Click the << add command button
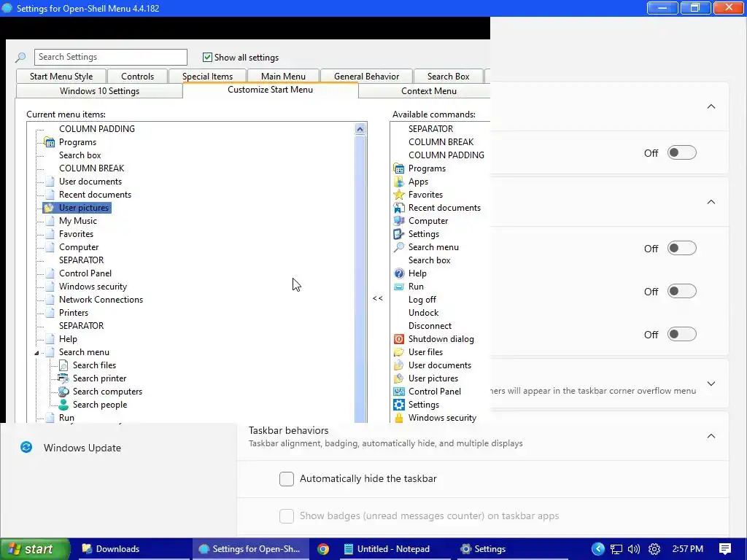Screen dimensions: 747x560 tap(378, 298)
